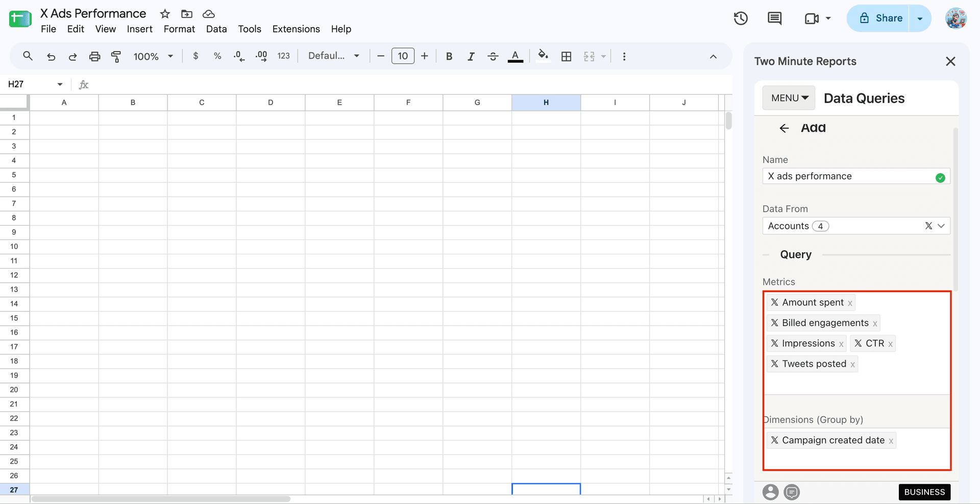980x504 pixels.
Task: Toggle strikethrough formatting
Action: 493,56
